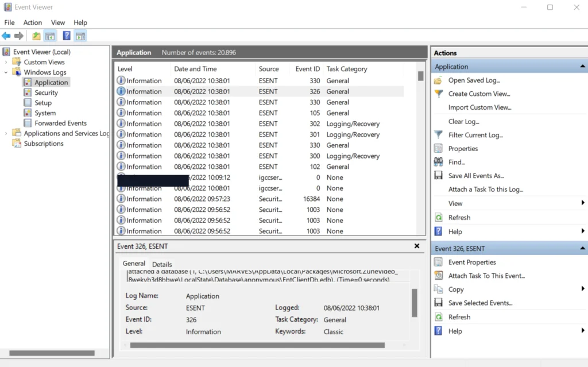Click the Event Viewer (Local) root icon

(6, 52)
